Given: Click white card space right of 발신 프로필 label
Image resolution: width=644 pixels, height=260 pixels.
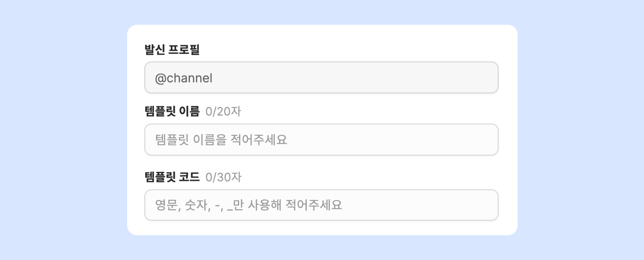Looking at the screenshot, I should (x=351, y=50).
